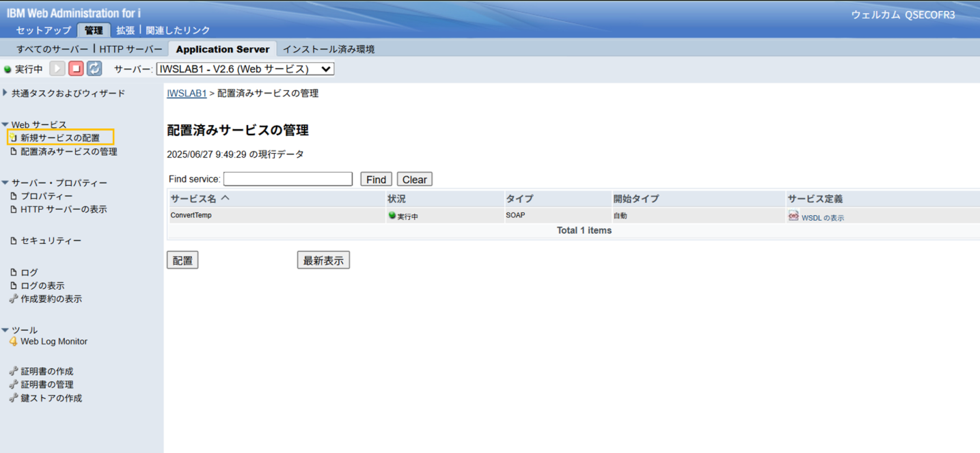Open セキュリティー sidebar link

pyautogui.click(x=51, y=241)
